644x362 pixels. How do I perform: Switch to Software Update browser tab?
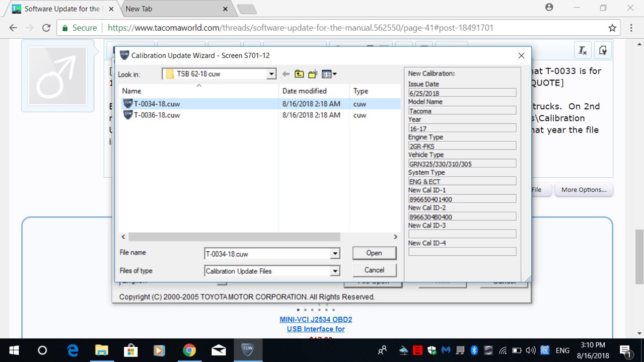(61, 9)
